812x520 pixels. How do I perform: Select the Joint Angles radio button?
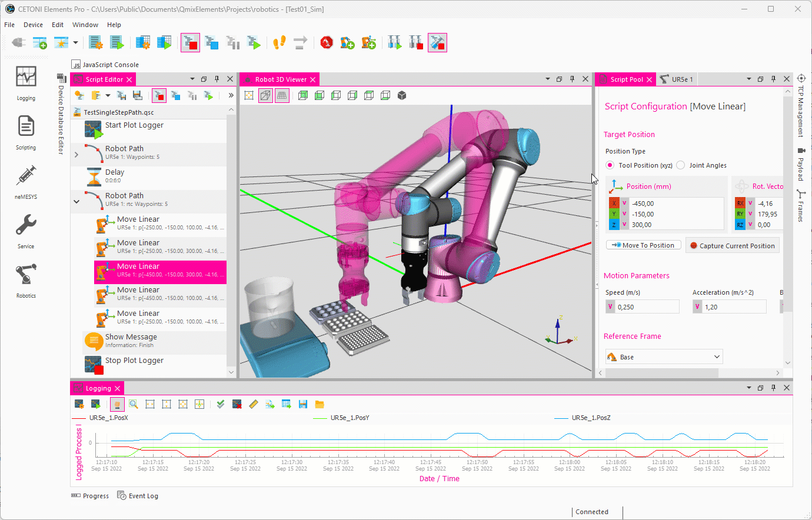pyautogui.click(x=681, y=165)
